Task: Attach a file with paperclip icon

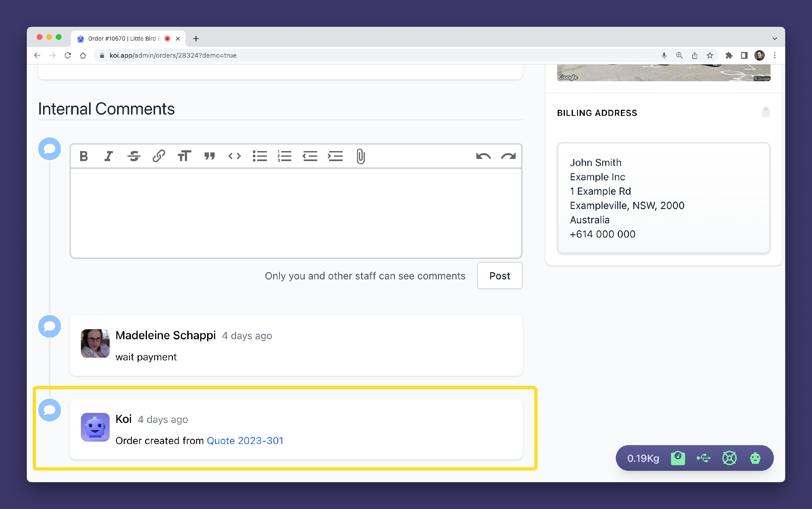Action: 361,156
